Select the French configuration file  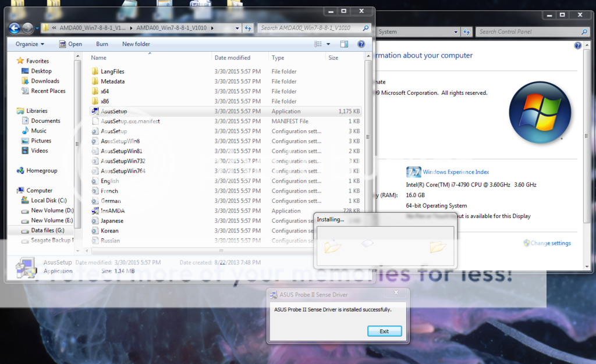pos(109,191)
